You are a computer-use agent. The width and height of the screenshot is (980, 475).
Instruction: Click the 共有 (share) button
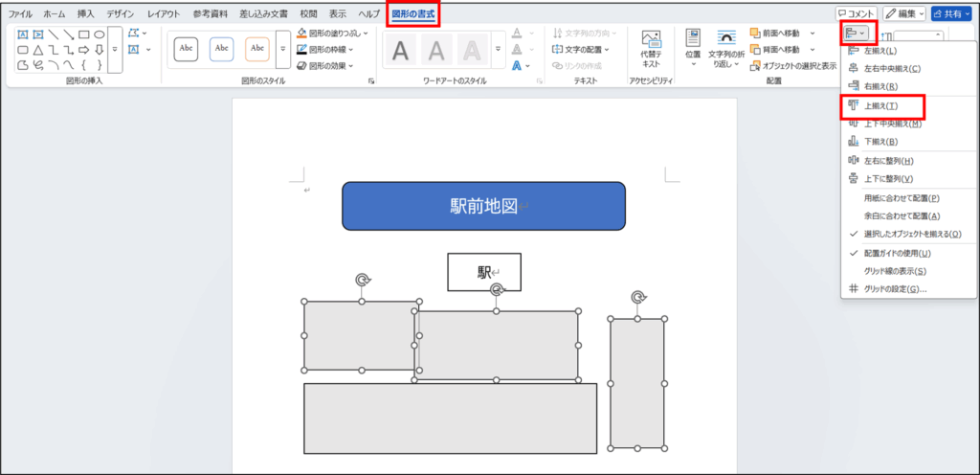(956, 14)
